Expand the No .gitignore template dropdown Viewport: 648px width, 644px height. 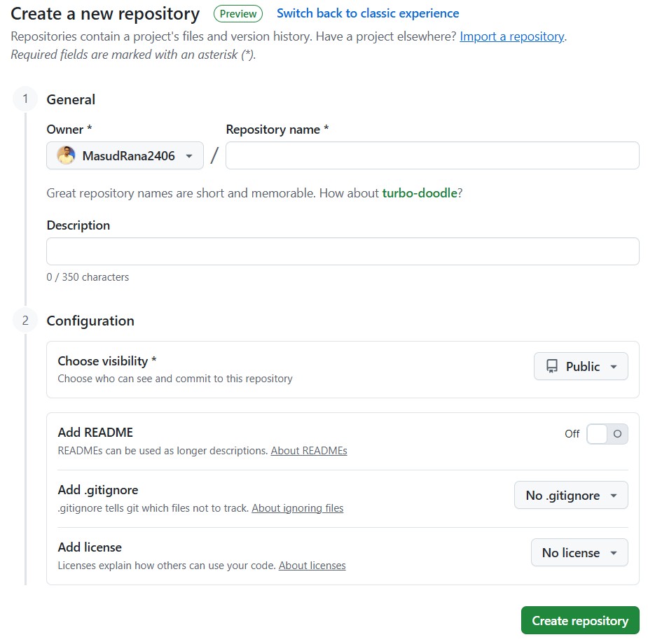pyautogui.click(x=571, y=495)
